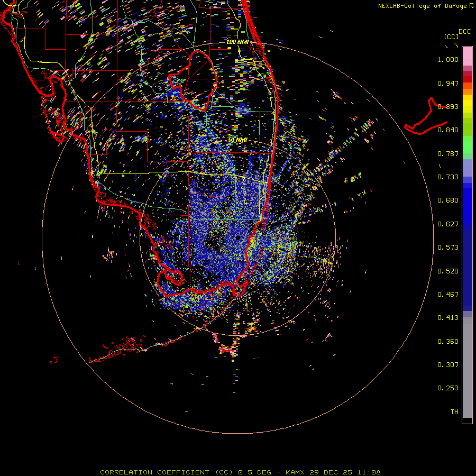
Task: Select the 0.787 legend value
Action: pyautogui.click(x=448, y=153)
